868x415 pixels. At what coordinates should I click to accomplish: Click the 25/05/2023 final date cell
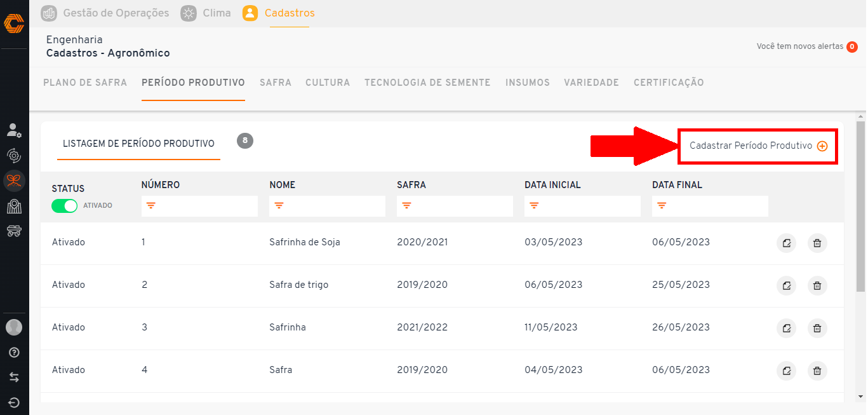click(681, 285)
